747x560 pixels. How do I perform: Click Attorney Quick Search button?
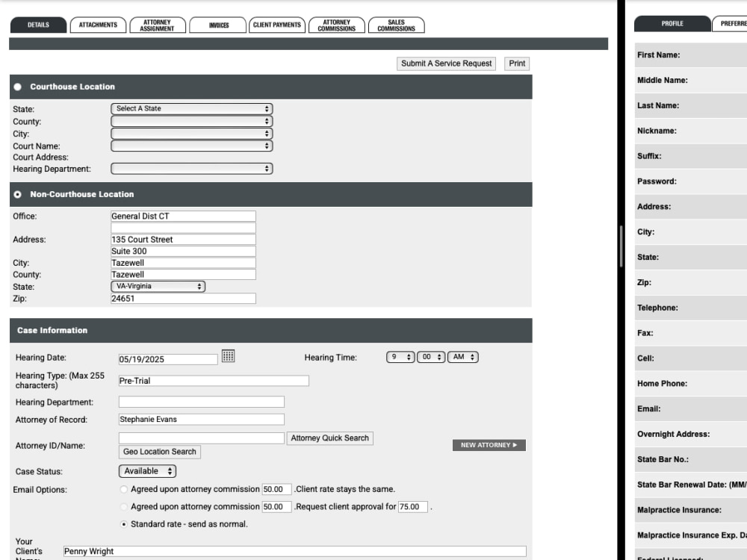coord(329,438)
